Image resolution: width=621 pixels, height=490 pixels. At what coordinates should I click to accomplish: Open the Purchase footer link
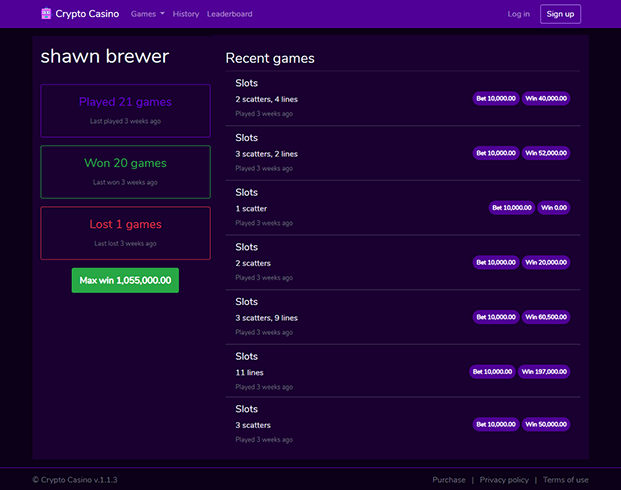449,480
